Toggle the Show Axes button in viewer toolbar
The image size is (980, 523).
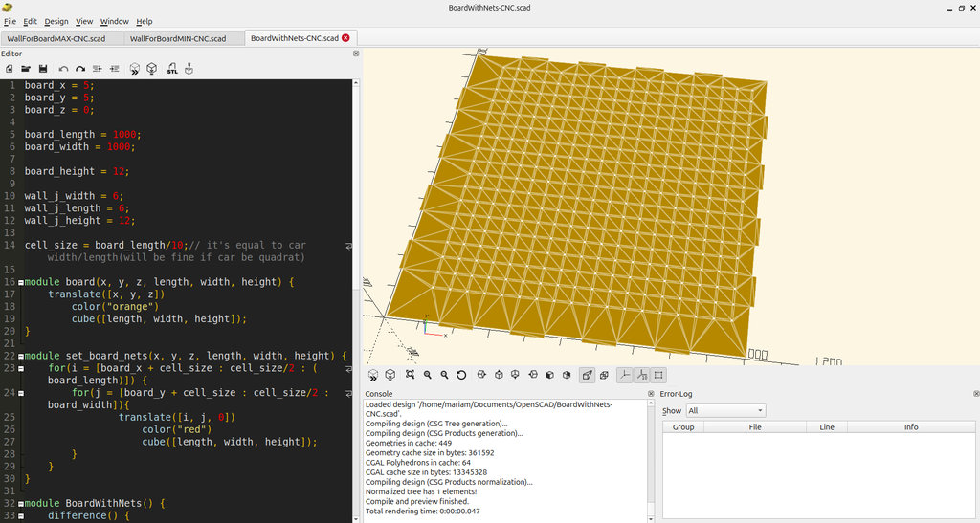(624, 376)
